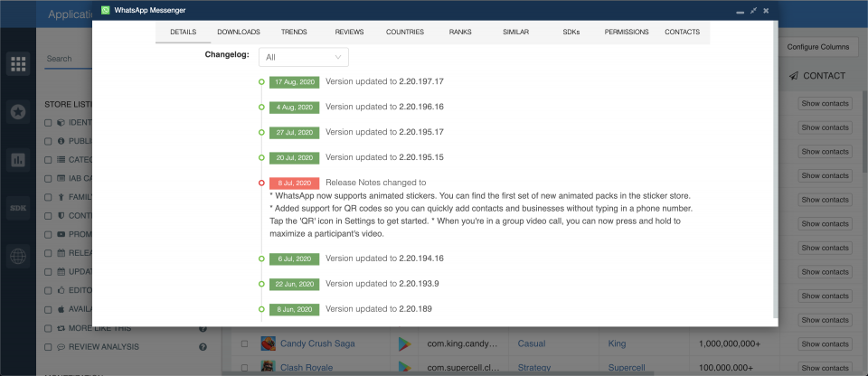Click the 27 Jul, 2020 date badge

[x=295, y=133]
